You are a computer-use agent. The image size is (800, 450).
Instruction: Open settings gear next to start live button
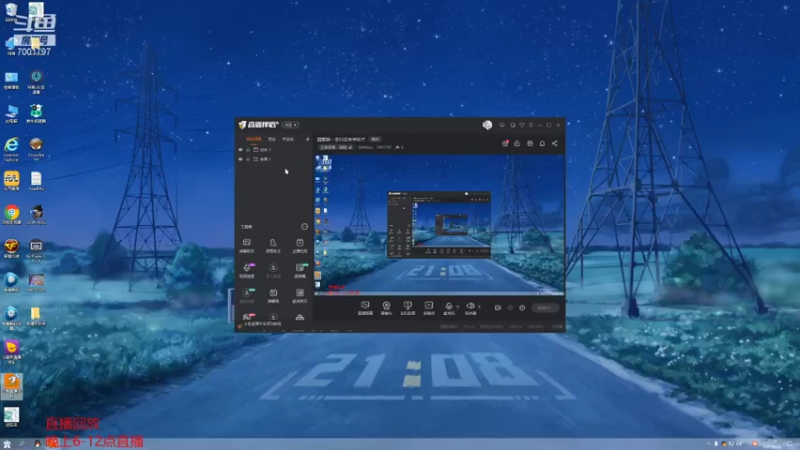(x=522, y=308)
